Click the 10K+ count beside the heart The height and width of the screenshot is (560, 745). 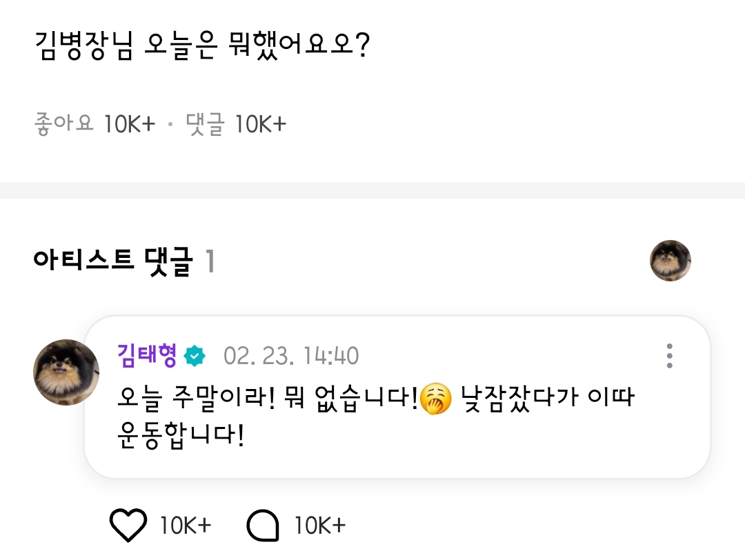coord(186,526)
